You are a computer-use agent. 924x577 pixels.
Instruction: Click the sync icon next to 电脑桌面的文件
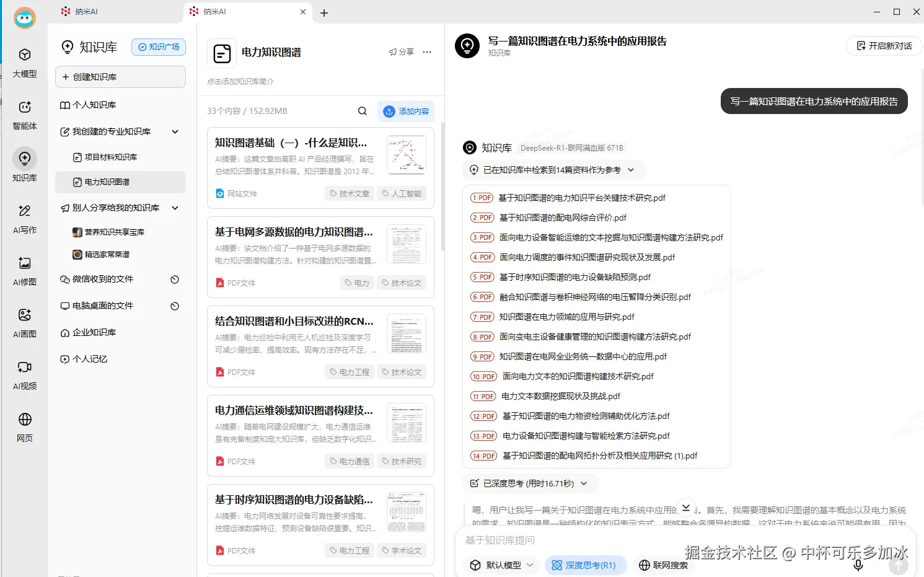click(x=175, y=306)
